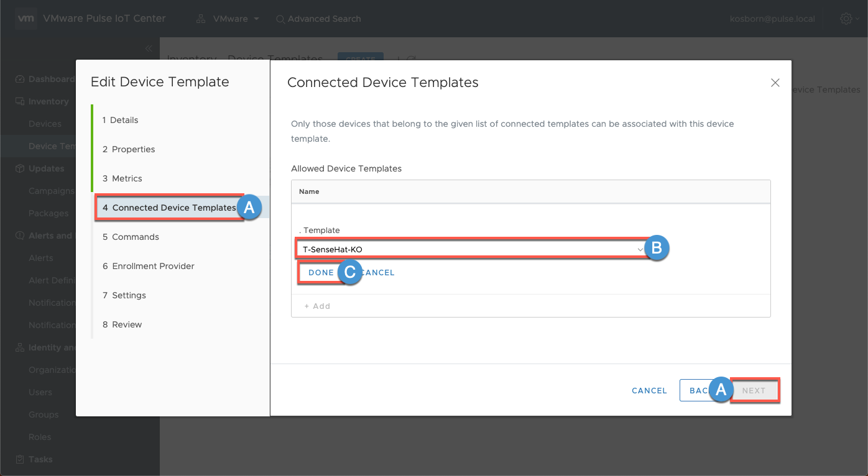Click + Add in the templates table
This screenshot has width=868, height=476.
(317, 306)
